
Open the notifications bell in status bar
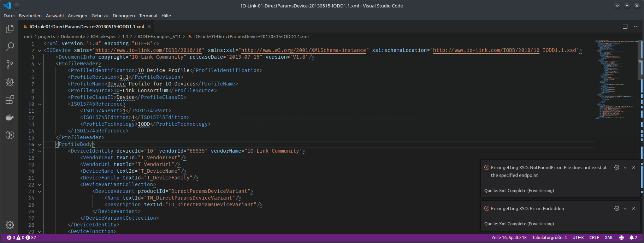click(x=633, y=238)
